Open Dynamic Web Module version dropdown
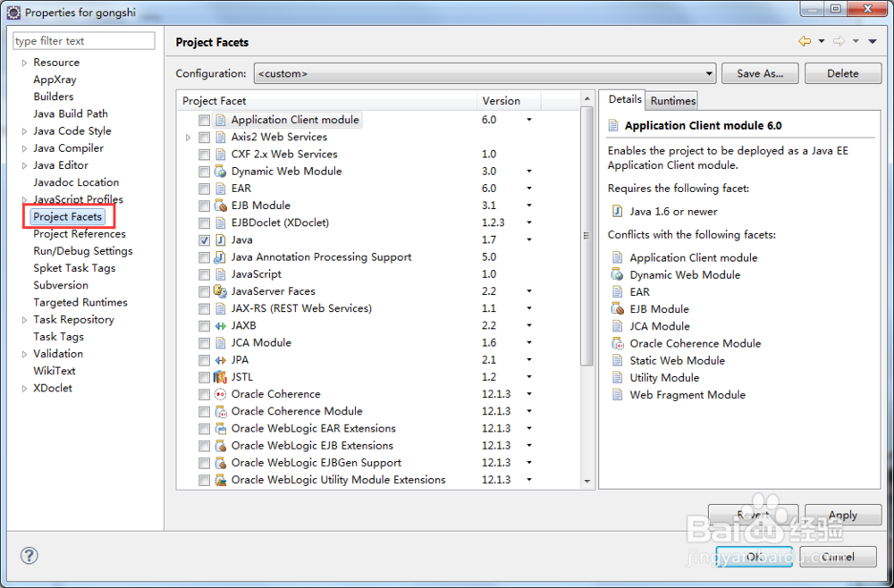The image size is (894, 588). tap(529, 172)
